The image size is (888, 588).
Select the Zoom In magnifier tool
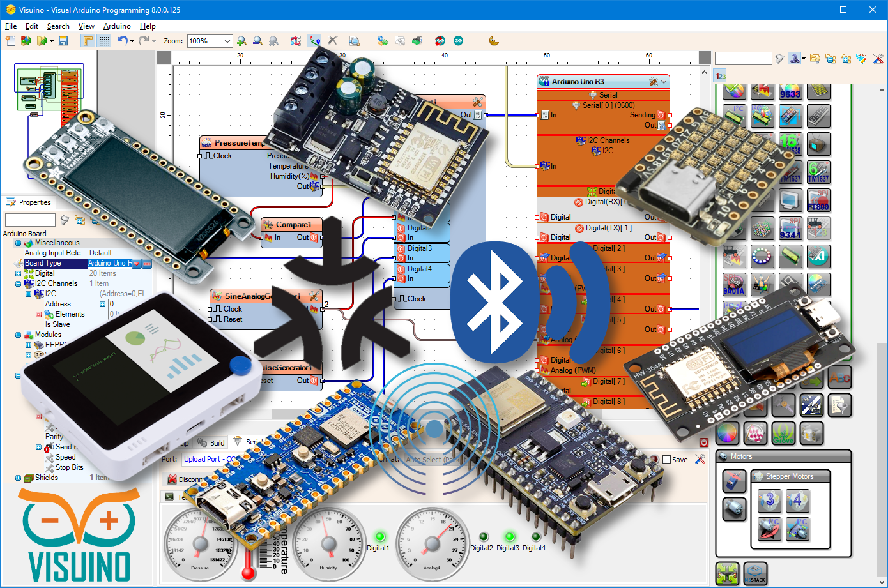tap(241, 40)
